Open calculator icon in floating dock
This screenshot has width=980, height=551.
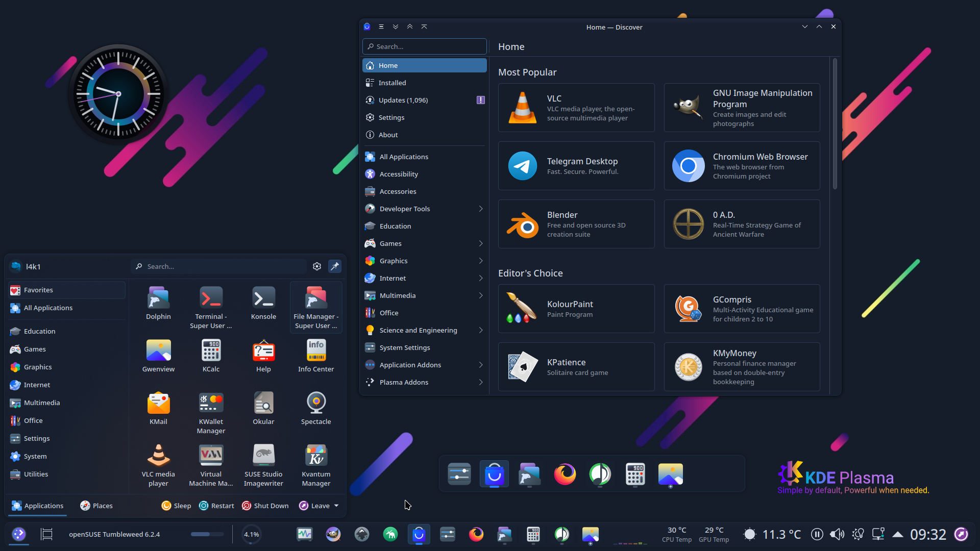tap(635, 474)
